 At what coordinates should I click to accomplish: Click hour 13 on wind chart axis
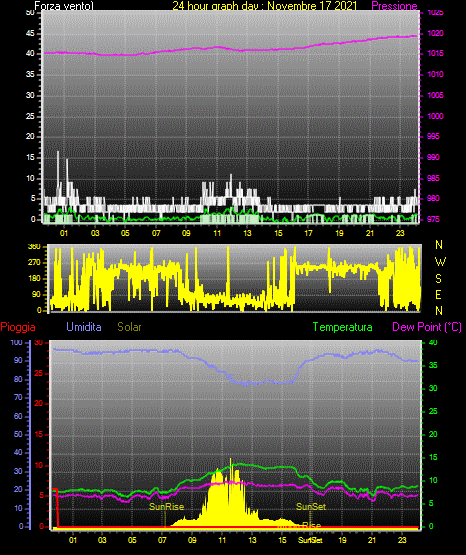point(247,233)
